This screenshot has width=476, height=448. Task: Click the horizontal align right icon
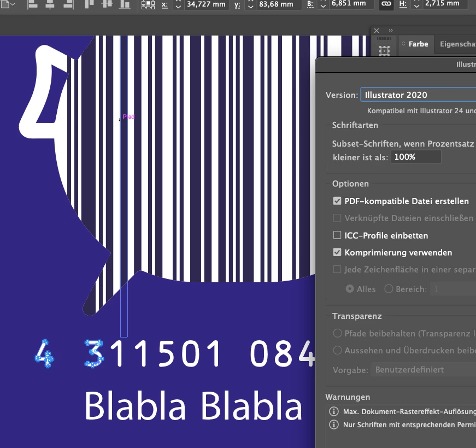(68, 4)
